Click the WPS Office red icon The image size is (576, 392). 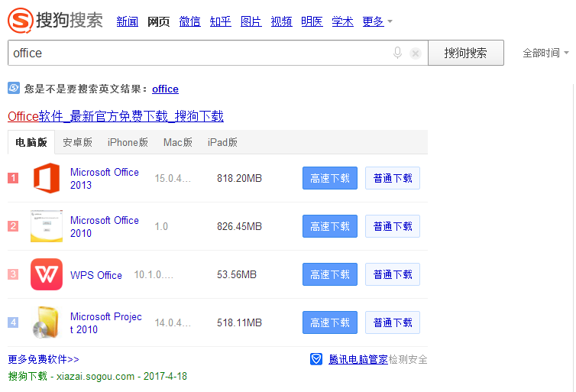point(47,274)
